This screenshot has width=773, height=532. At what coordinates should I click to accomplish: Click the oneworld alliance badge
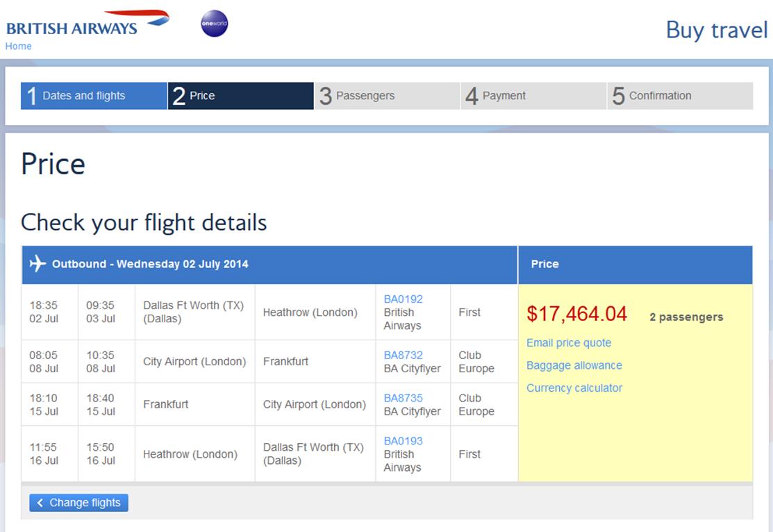(214, 24)
